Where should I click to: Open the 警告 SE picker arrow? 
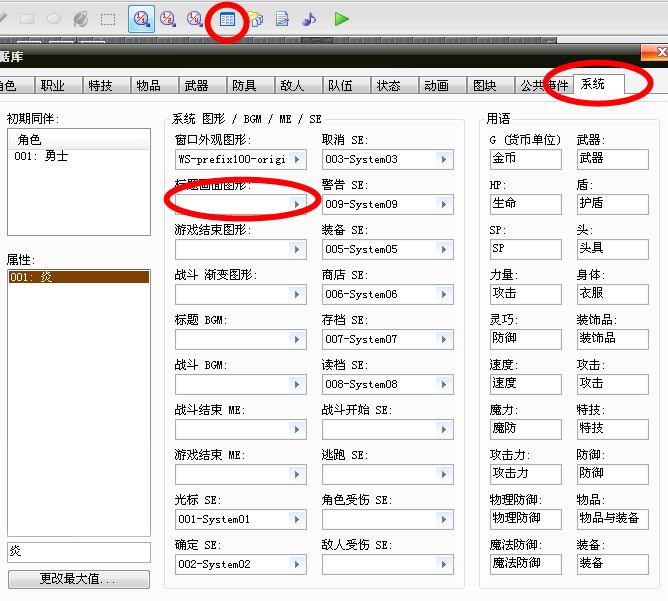[x=444, y=204]
